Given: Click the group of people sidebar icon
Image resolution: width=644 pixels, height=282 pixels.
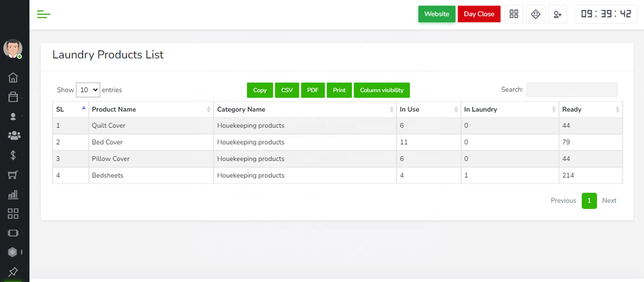Looking at the screenshot, I should 13,136.
